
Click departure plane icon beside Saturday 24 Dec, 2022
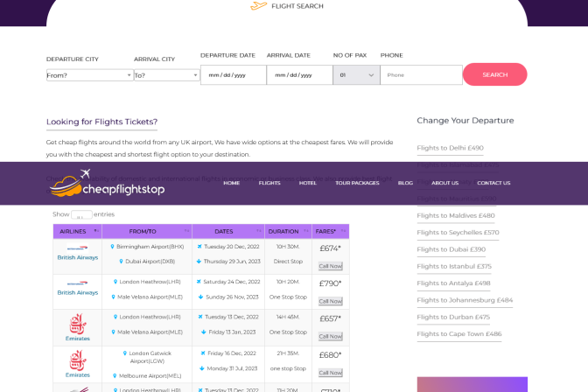coord(199,282)
